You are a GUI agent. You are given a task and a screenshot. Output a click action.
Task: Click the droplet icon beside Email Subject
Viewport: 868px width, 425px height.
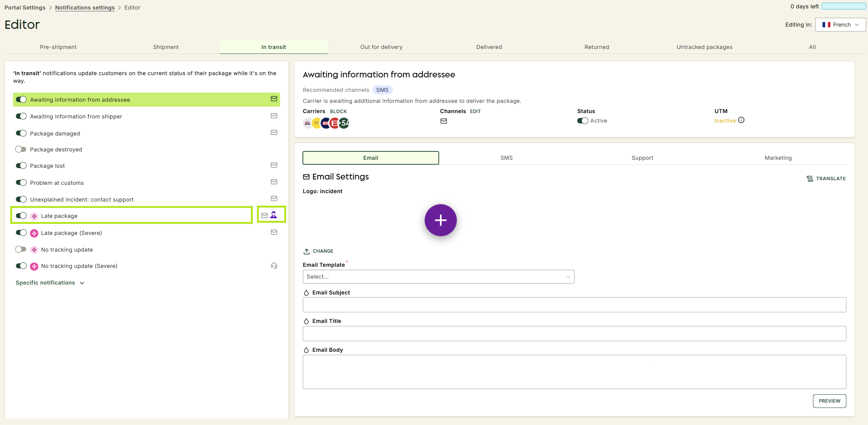click(306, 293)
